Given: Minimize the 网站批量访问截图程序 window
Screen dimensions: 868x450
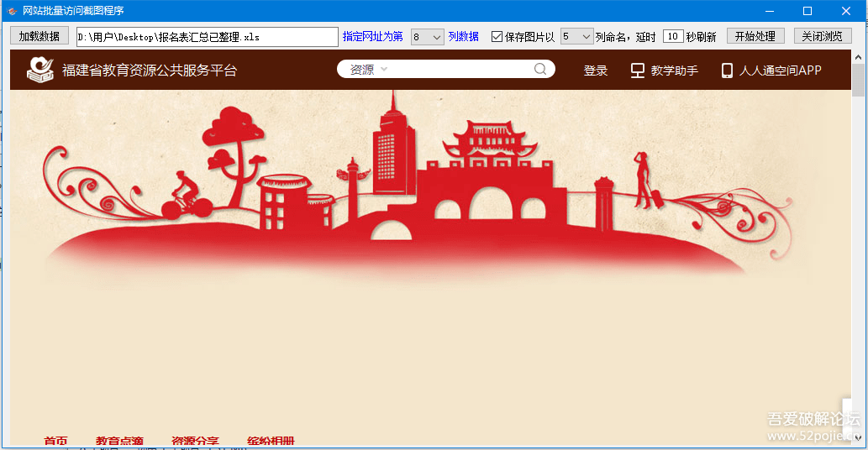Looking at the screenshot, I should pyautogui.click(x=770, y=11).
